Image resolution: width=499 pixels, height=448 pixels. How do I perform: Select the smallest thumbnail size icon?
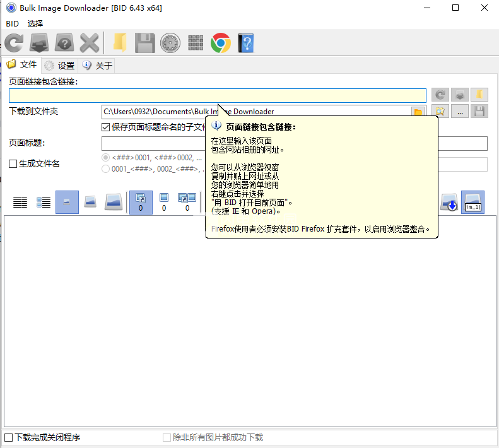point(67,202)
